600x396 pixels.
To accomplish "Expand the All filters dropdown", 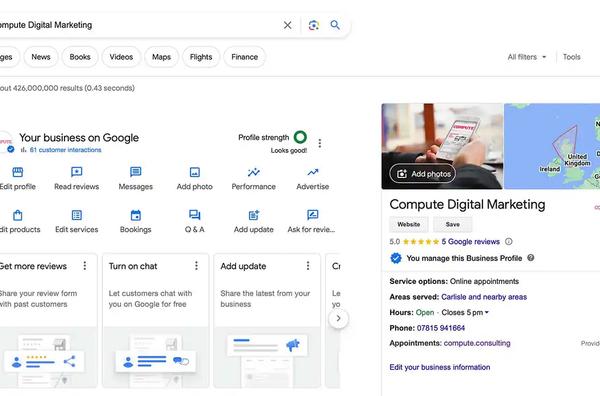I will (527, 57).
